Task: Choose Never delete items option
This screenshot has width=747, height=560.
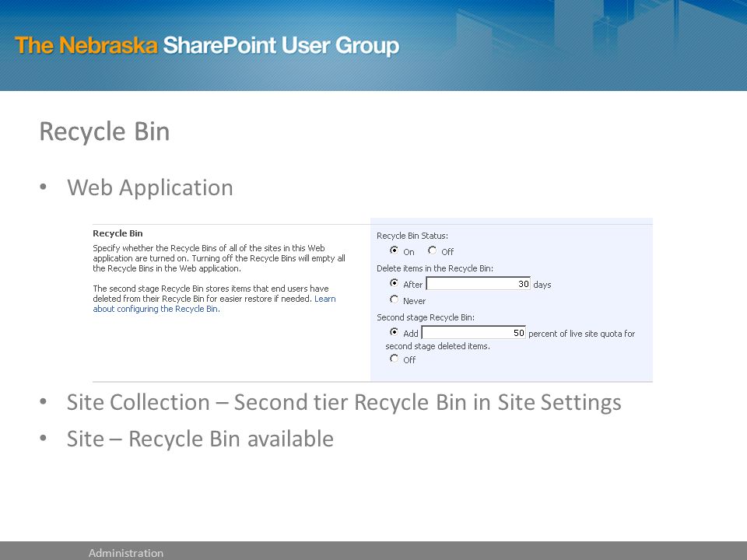Action: [394, 299]
